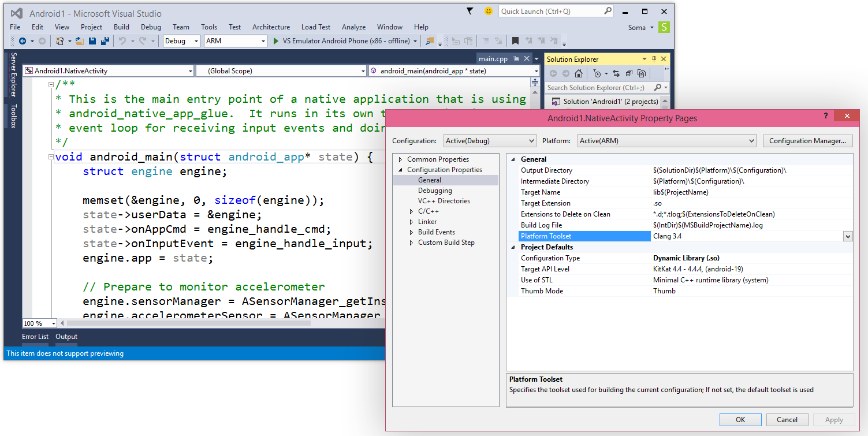The image size is (868, 436).
Task: Expand the Common Properties tree node
Action: pyautogui.click(x=400, y=159)
